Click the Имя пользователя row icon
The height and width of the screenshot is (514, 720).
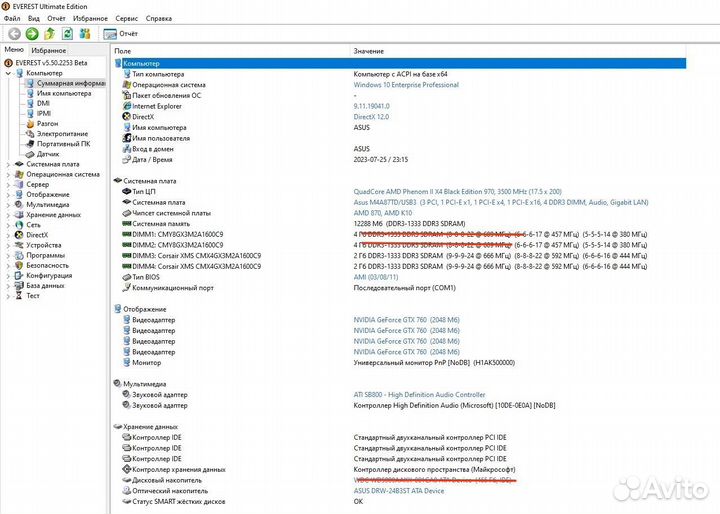[127, 138]
